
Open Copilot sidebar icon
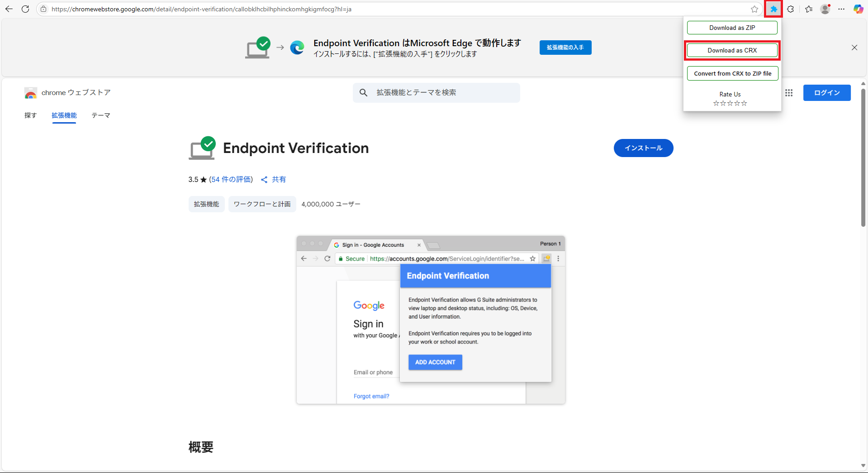coord(858,9)
